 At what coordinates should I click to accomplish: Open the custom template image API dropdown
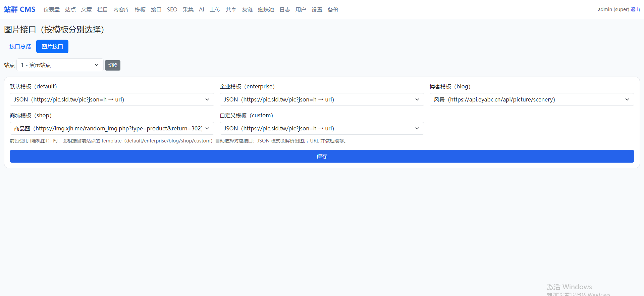pos(322,128)
